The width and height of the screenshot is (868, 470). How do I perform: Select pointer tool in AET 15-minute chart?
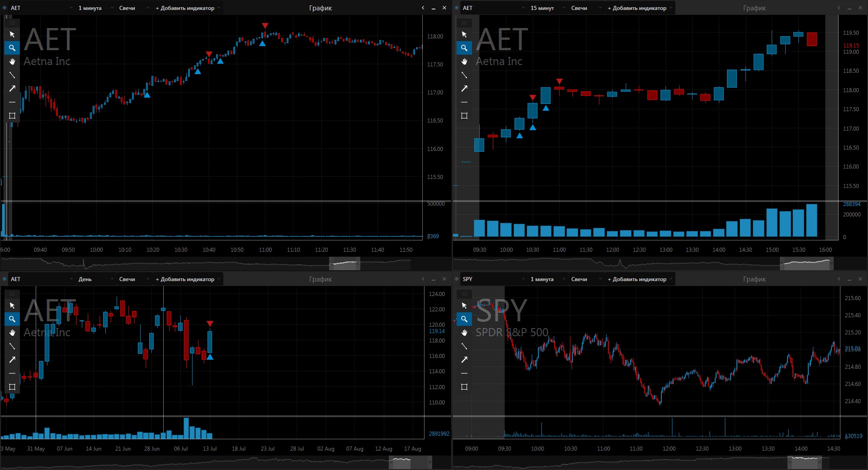pos(464,34)
